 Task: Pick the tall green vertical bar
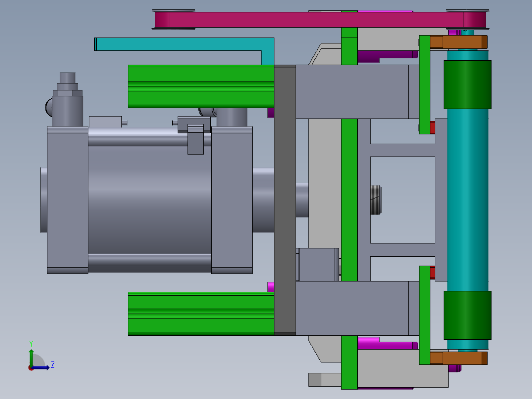[x=349, y=200]
